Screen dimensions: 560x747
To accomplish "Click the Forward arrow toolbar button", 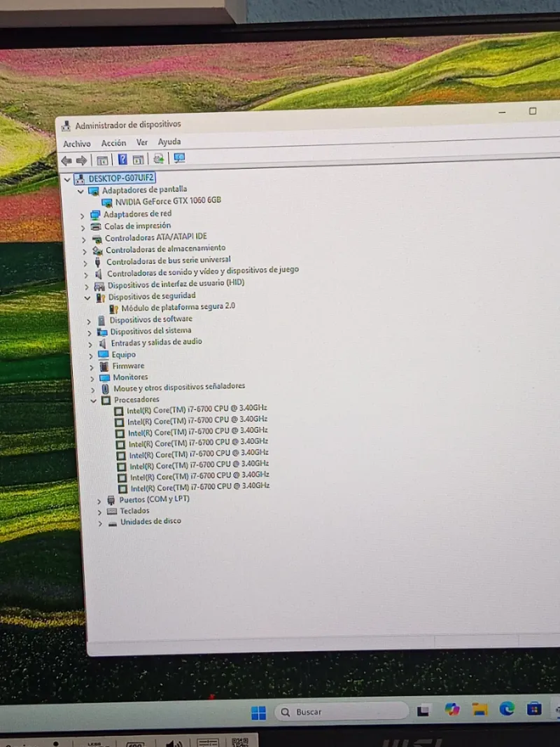I will [x=81, y=160].
